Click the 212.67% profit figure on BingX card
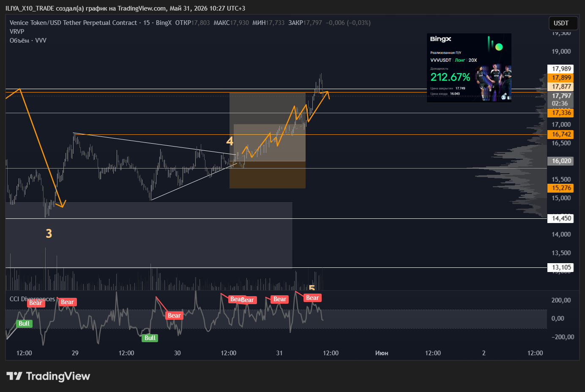The height and width of the screenshot is (392, 585). 450,77
